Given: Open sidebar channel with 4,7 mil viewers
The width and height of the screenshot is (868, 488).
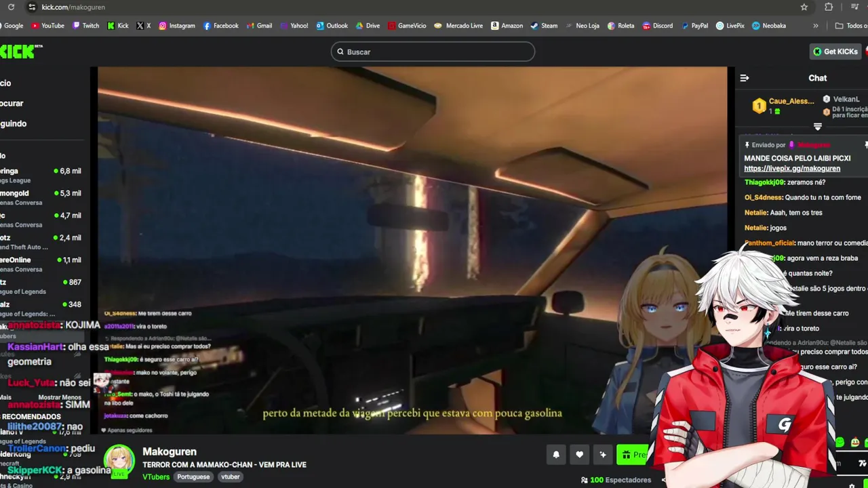Looking at the screenshot, I should coord(41,220).
